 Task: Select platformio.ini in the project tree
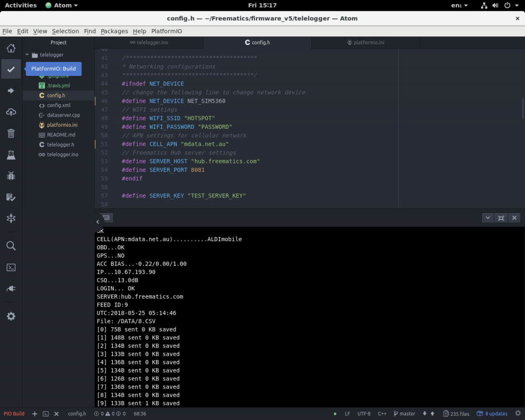click(x=62, y=124)
